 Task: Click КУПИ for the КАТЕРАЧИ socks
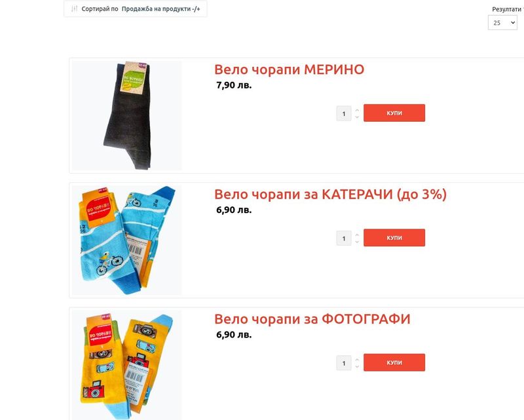pyautogui.click(x=394, y=238)
